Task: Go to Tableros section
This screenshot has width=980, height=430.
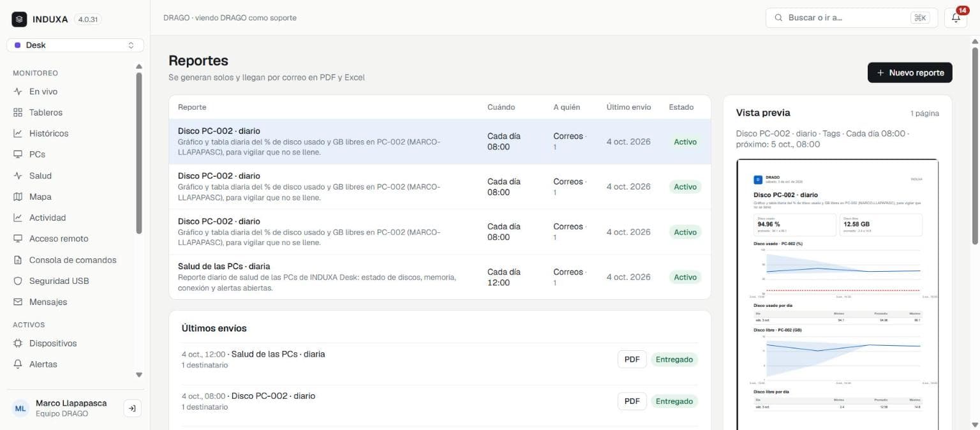Action: pos(70,112)
